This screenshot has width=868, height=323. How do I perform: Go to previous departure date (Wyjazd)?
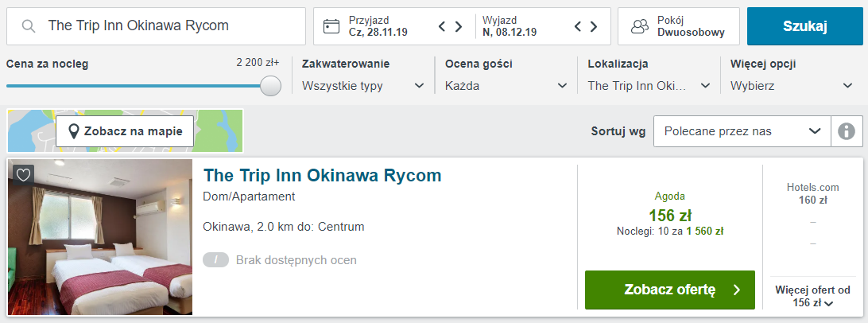577,26
